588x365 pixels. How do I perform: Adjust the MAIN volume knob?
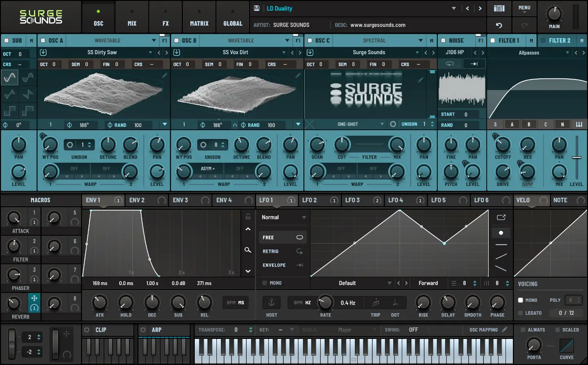(554, 13)
